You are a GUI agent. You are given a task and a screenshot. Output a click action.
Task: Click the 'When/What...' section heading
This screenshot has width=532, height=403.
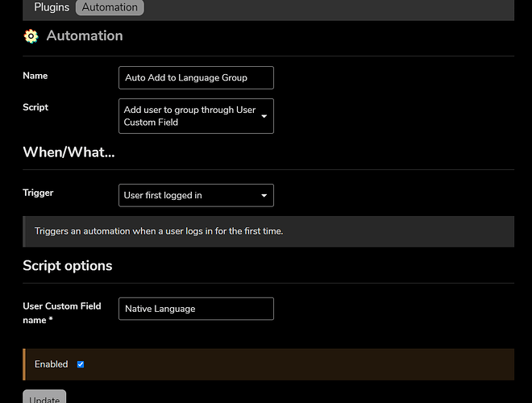69,152
